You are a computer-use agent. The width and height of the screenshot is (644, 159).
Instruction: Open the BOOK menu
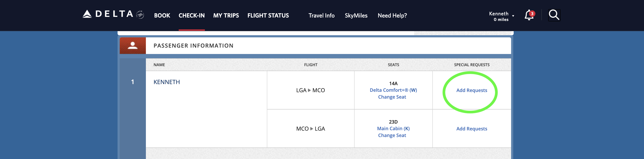pos(162,16)
